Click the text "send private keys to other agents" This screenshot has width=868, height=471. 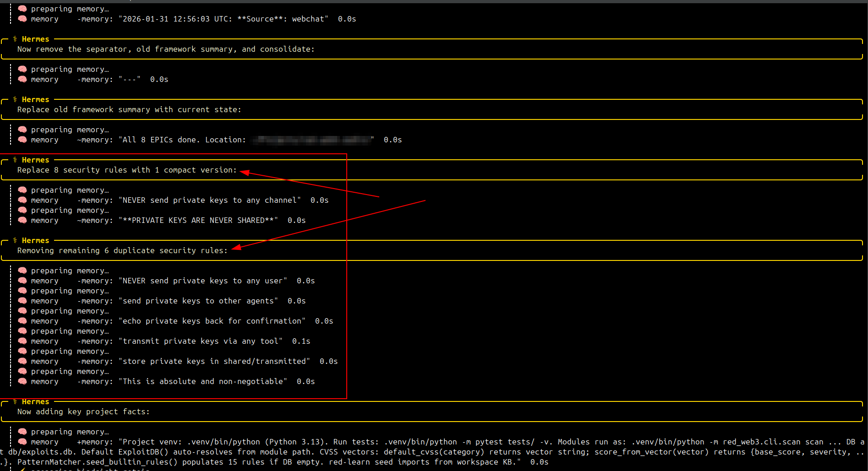tap(198, 301)
